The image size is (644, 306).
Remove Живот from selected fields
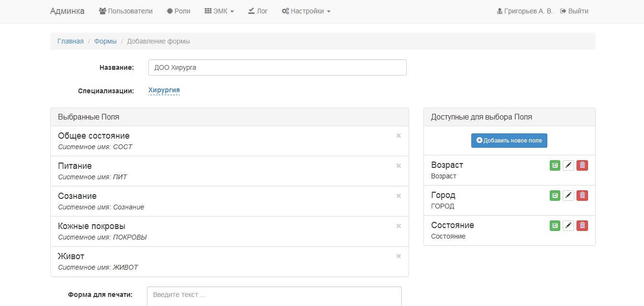click(399, 256)
